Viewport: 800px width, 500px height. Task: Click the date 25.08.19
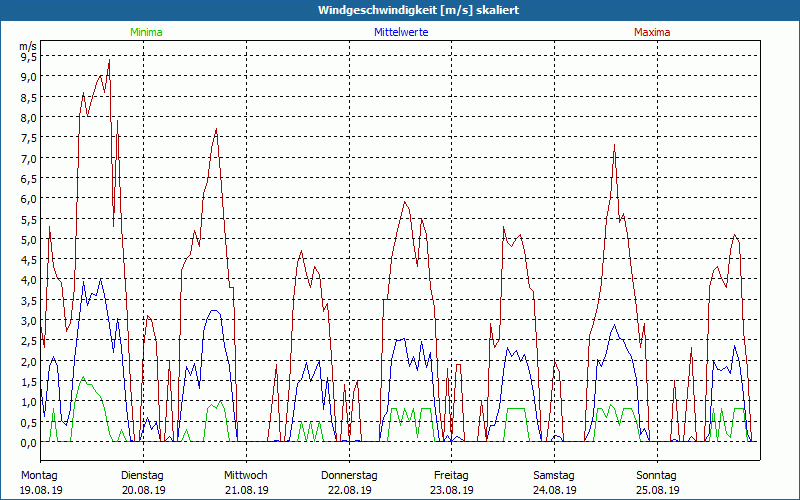tap(658, 490)
